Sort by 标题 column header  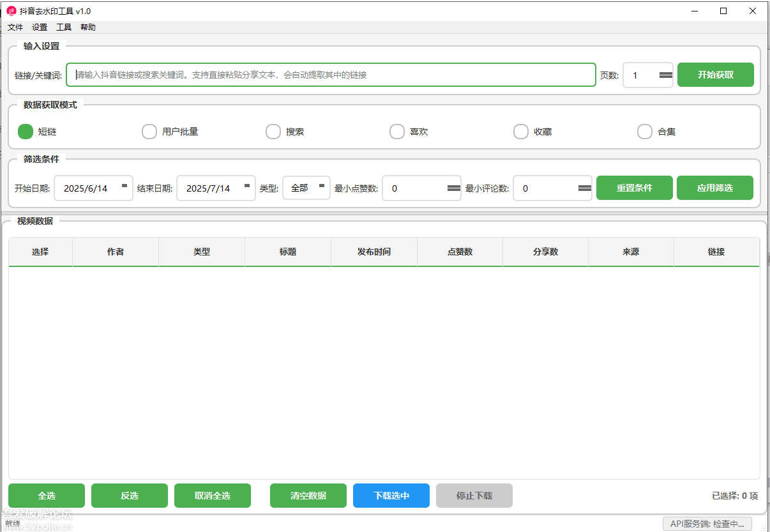point(288,252)
